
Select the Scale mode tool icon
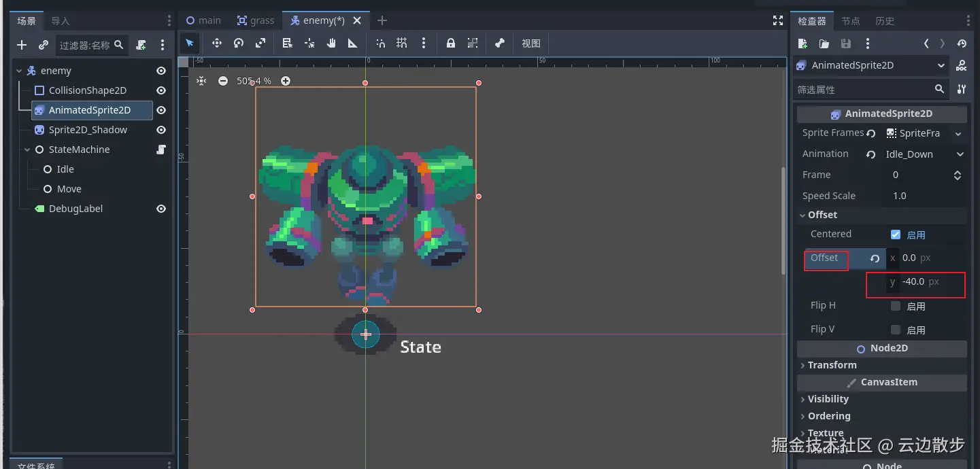[x=260, y=44]
